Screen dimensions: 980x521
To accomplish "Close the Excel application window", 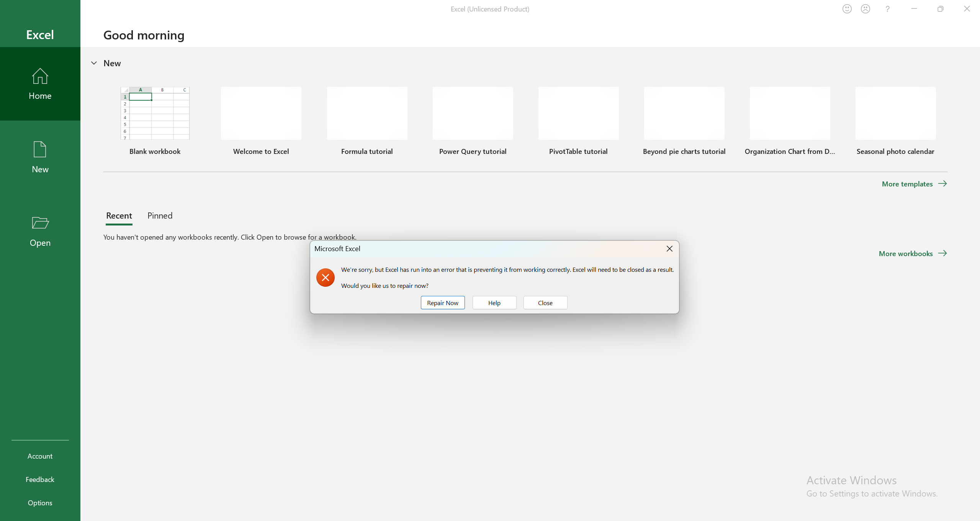I will [x=967, y=9].
